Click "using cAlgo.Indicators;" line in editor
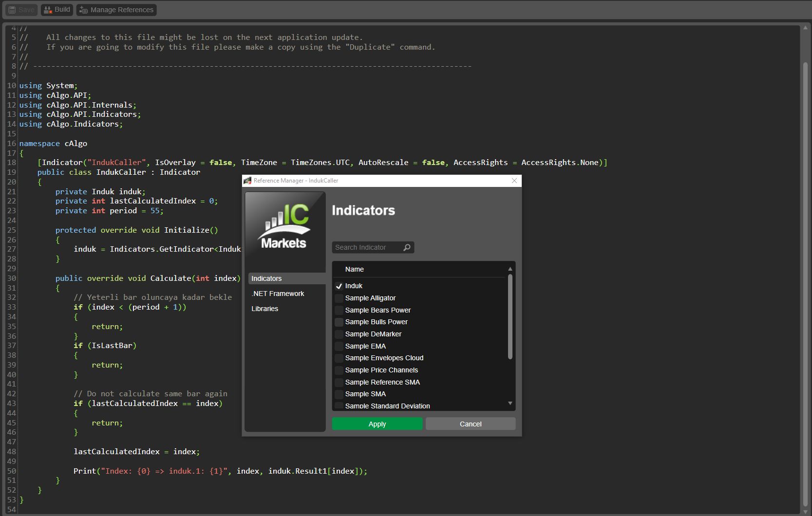Viewport: 812px width, 516px height. coord(71,124)
